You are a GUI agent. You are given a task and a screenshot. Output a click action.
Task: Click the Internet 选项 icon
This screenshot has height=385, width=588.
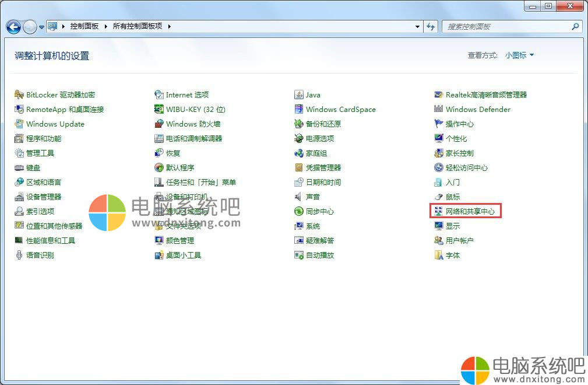159,94
